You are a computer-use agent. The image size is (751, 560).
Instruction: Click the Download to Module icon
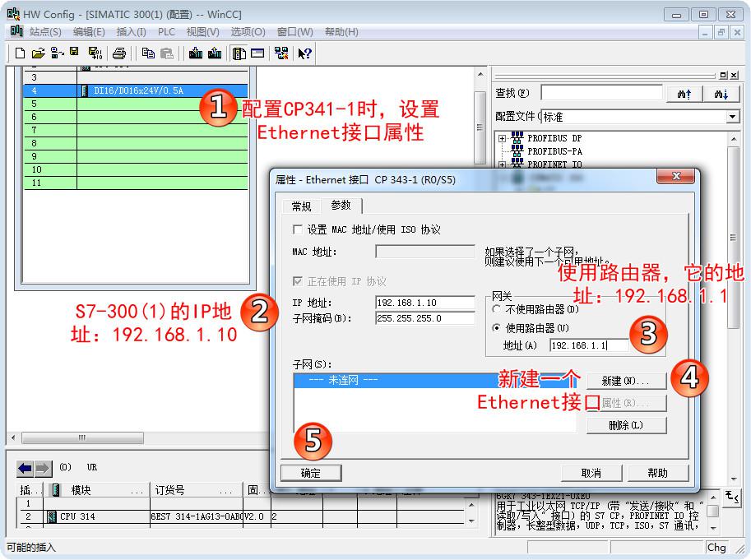pyautogui.click(x=196, y=53)
